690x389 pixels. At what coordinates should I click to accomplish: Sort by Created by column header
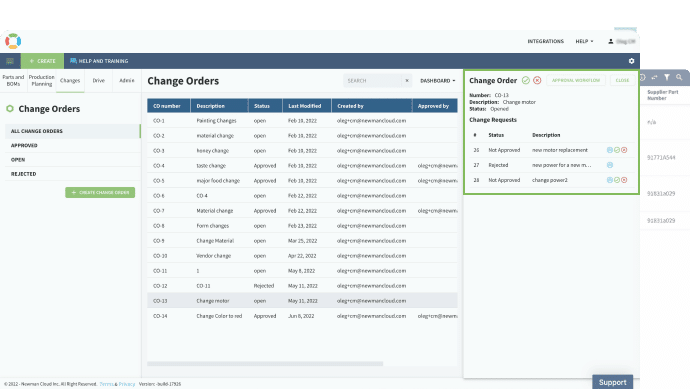tap(371, 106)
